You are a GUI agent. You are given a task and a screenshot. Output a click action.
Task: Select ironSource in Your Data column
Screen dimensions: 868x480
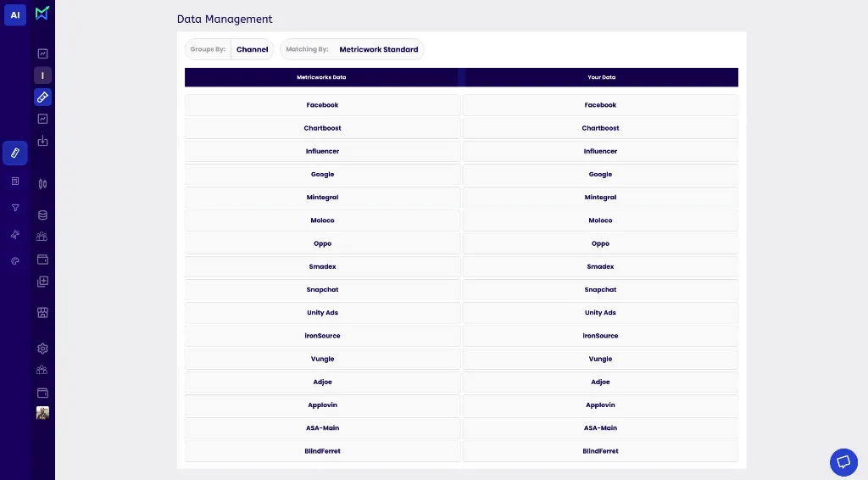point(600,336)
